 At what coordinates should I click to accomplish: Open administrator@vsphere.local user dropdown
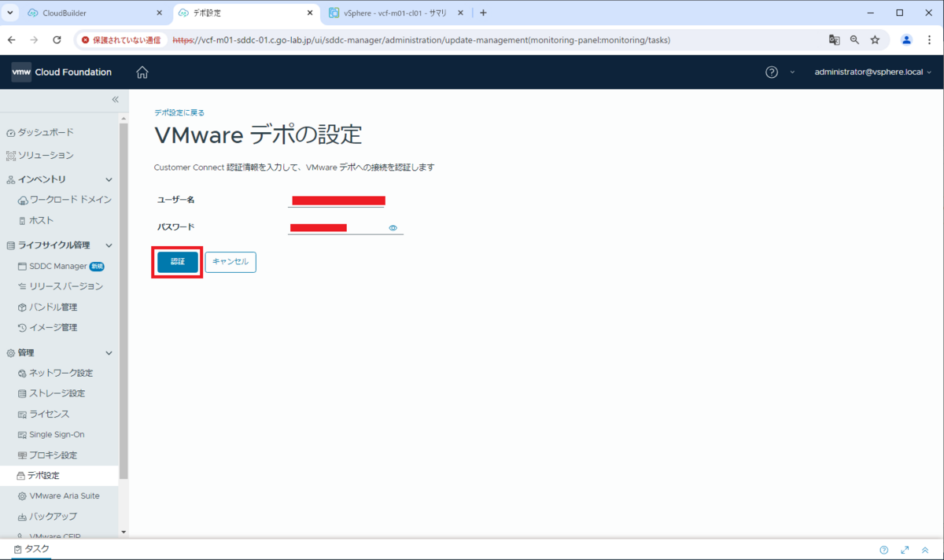tap(873, 72)
